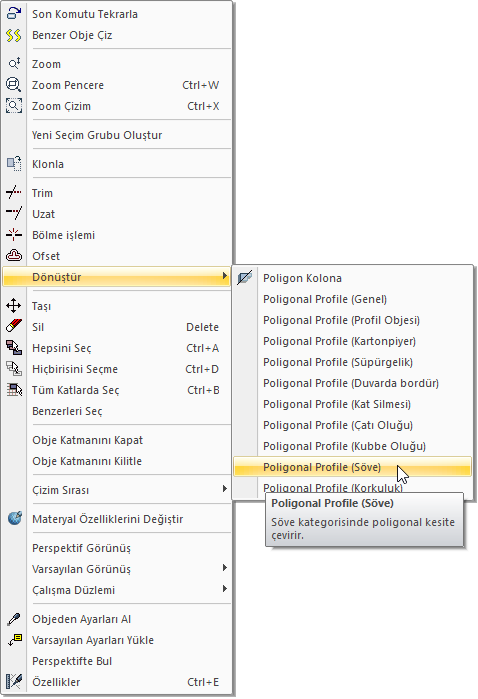
Task: Click the Objeden Ayarları Al eyedropper icon
Action: (14, 619)
